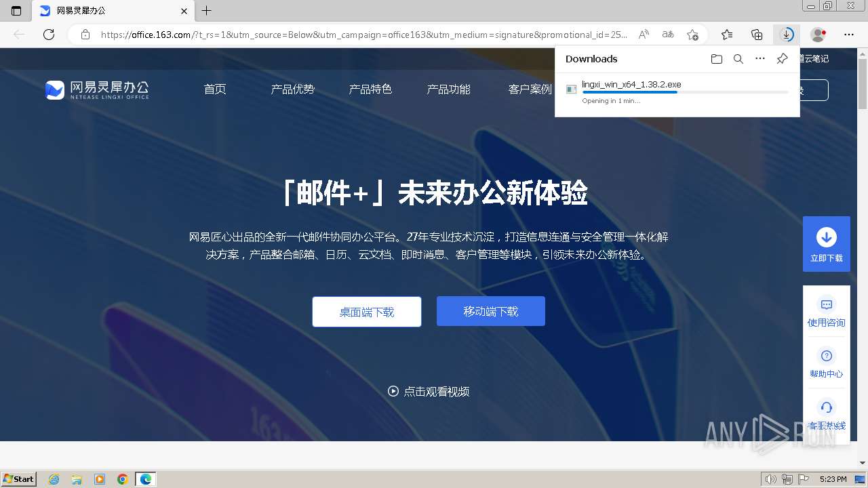Click Edge taskbar icon
The width and height of the screenshot is (868, 488).
click(x=146, y=479)
